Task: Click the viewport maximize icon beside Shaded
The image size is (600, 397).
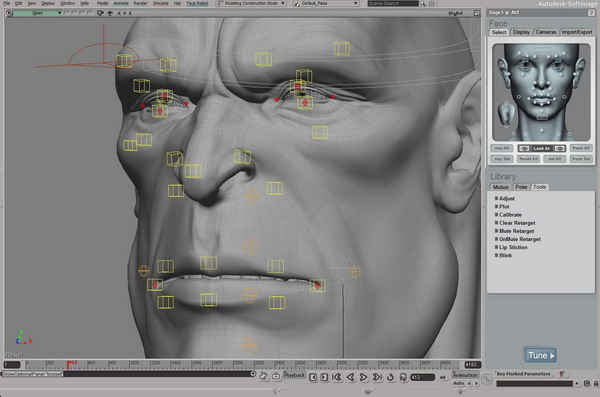Action: (x=476, y=13)
